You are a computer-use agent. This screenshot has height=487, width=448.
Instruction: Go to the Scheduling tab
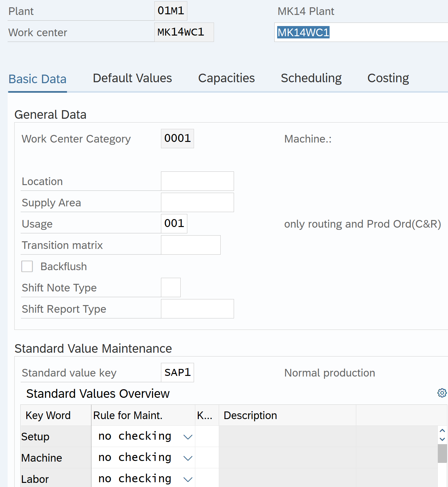(311, 78)
